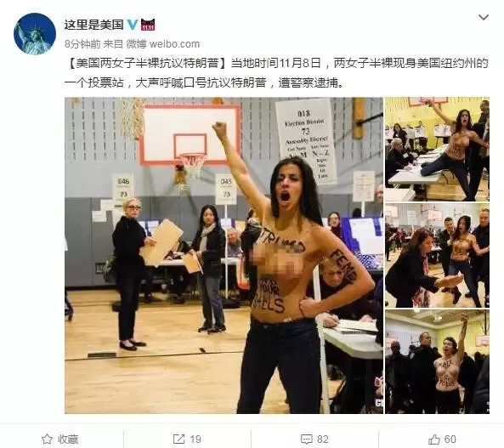Click the repost count 19
The height and width of the screenshot is (448, 504).
click(x=195, y=439)
